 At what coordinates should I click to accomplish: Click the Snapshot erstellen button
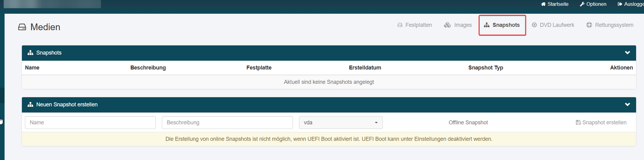pyautogui.click(x=601, y=123)
